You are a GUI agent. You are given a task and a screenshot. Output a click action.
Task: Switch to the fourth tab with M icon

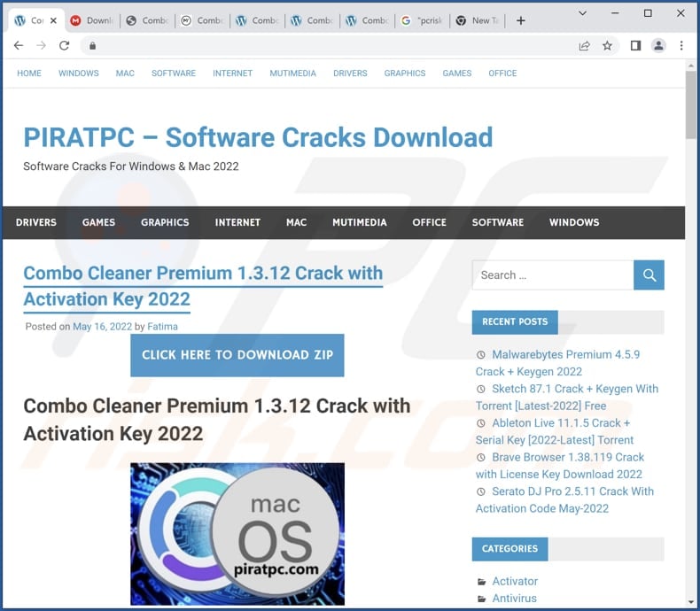(x=202, y=20)
